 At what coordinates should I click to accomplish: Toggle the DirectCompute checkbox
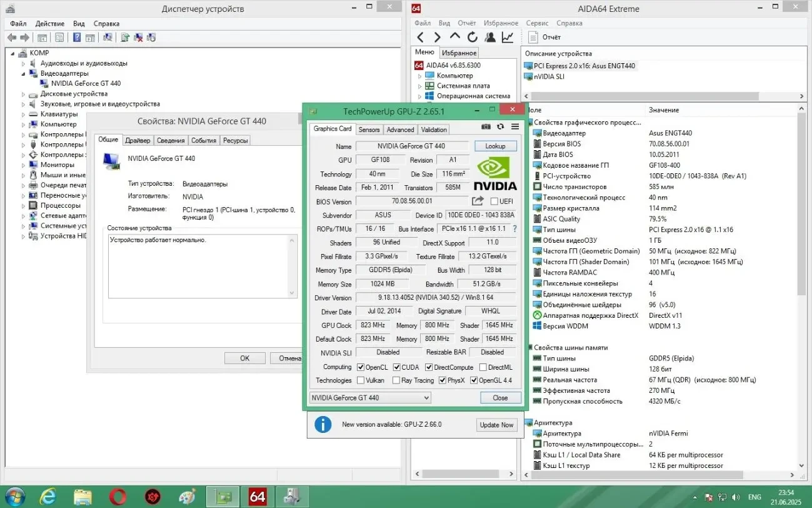tap(429, 367)
